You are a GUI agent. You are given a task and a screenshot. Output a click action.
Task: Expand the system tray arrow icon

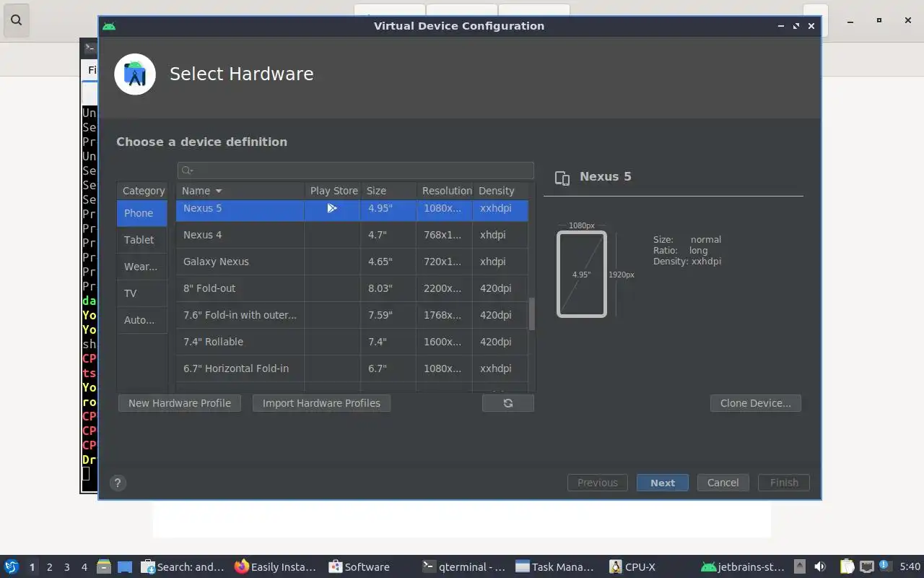[800, 566]
